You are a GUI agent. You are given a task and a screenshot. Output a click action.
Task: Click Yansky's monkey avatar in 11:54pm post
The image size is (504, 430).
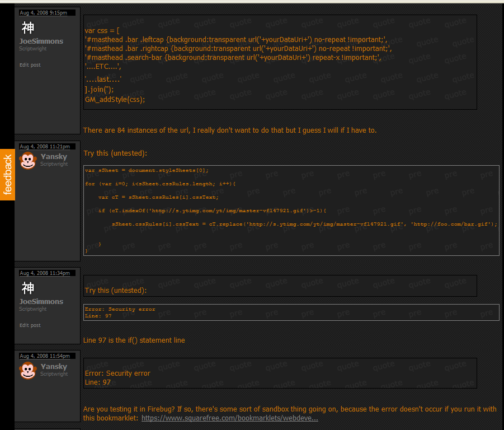pyautogui.click(x=27, y=371)
